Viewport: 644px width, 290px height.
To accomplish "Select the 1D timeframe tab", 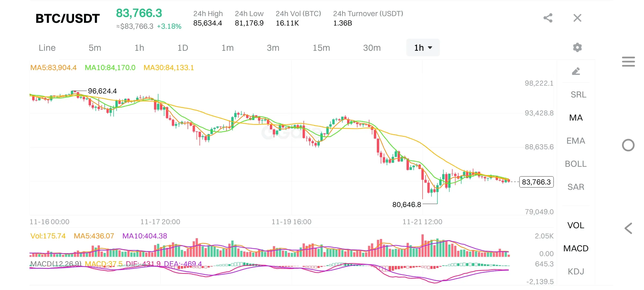I will (183, 48).
